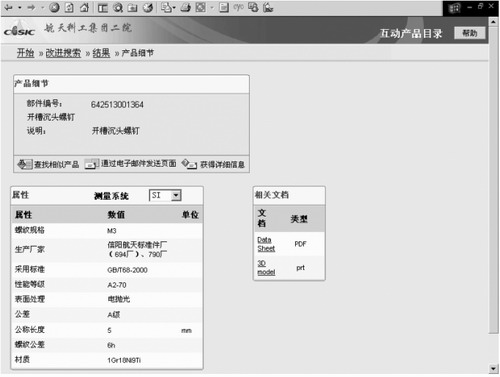Open the History toolbar icon

coord(148,7)
